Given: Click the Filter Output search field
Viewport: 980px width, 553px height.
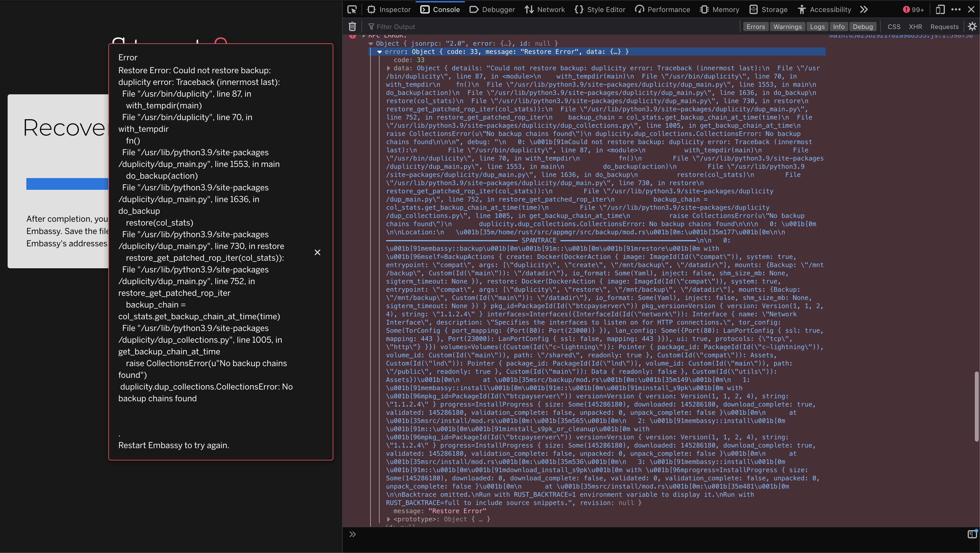Looking at the screenshot, I should tap(396, 26).
